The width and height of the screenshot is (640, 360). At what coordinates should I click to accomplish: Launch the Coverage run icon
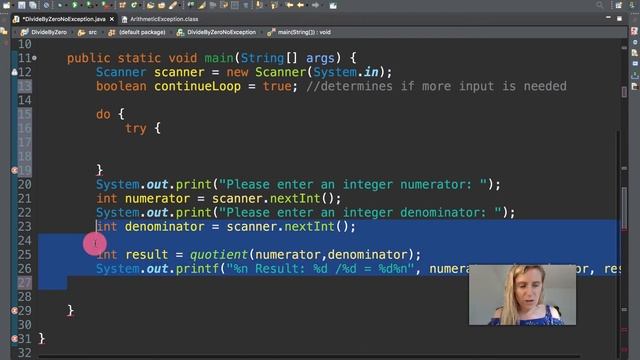click(89, 5)
